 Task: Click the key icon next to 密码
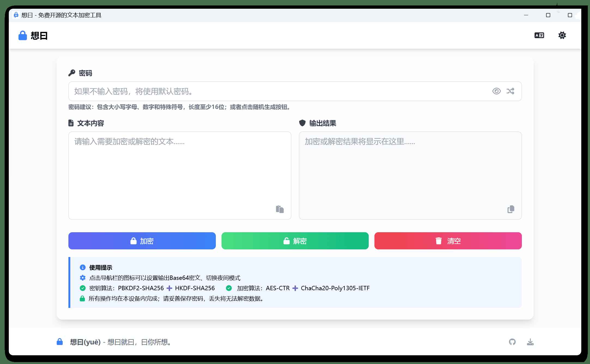[72, 73]
